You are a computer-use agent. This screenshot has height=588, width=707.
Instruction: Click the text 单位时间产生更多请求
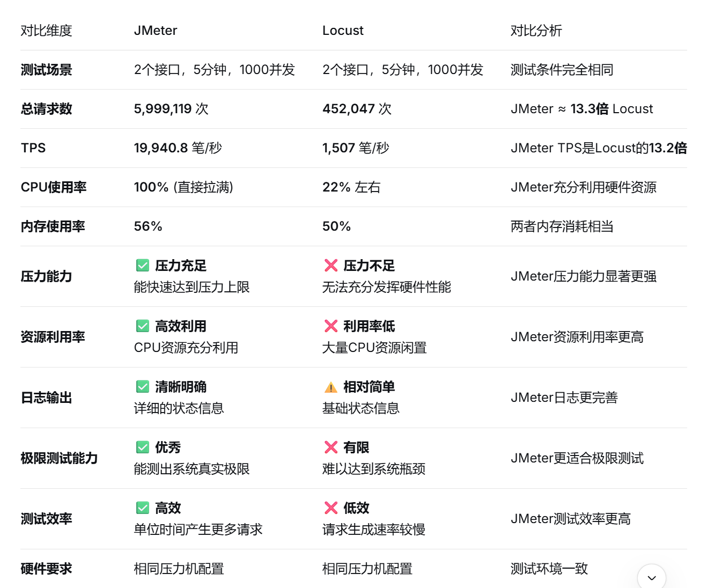click(x=198, y=530)
